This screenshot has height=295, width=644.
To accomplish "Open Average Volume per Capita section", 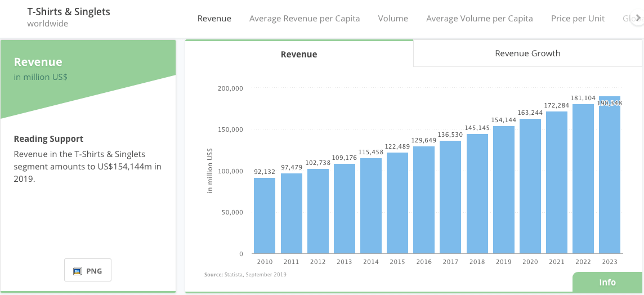I will click(479, 19).
